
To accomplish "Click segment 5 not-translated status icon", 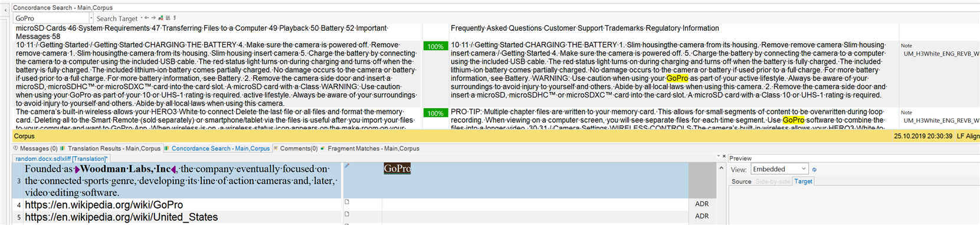I will pyautogui.click(x=347, y=214).
